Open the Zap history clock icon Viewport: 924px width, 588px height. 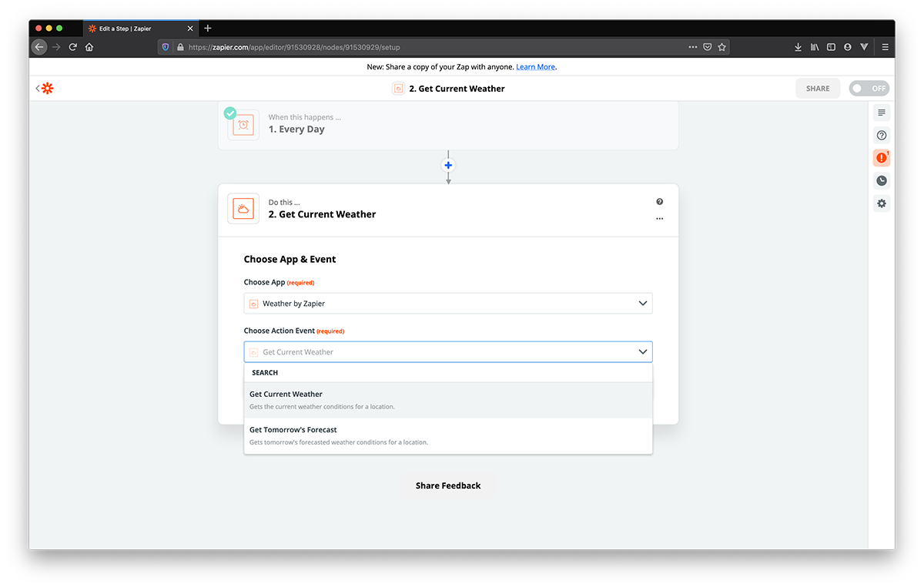click(x=882, y=181)
